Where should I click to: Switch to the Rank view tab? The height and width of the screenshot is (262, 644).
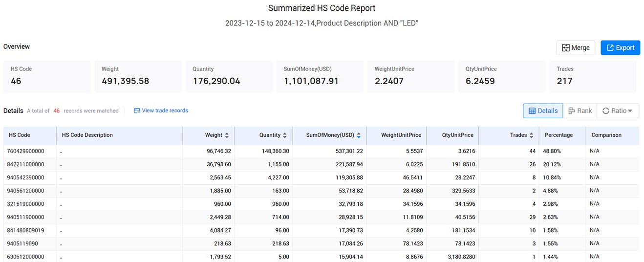[x=580, y=111]
